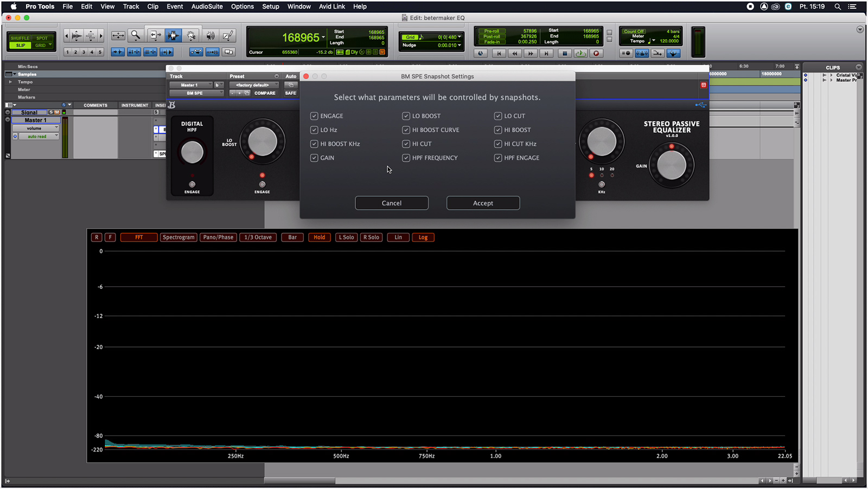Expand the Tempo ruler
The height and width of the screenshot is (489, 868).
click(x=10, y=82)
